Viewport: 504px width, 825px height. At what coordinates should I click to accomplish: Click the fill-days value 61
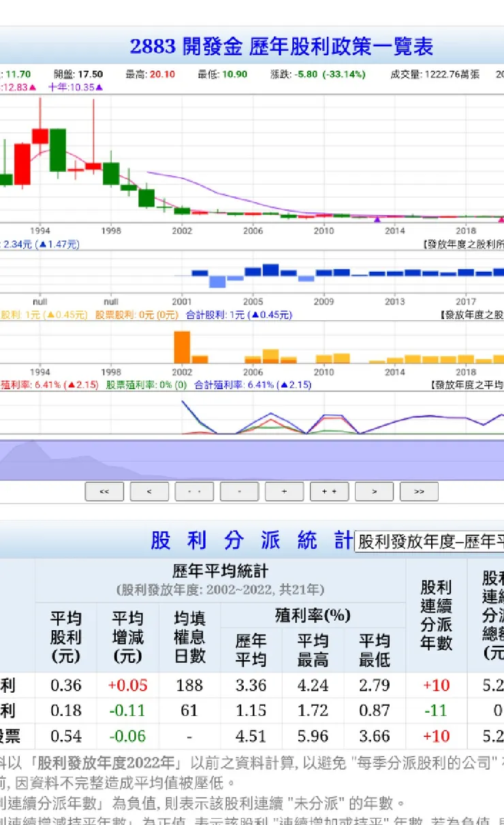pos(189,711)
